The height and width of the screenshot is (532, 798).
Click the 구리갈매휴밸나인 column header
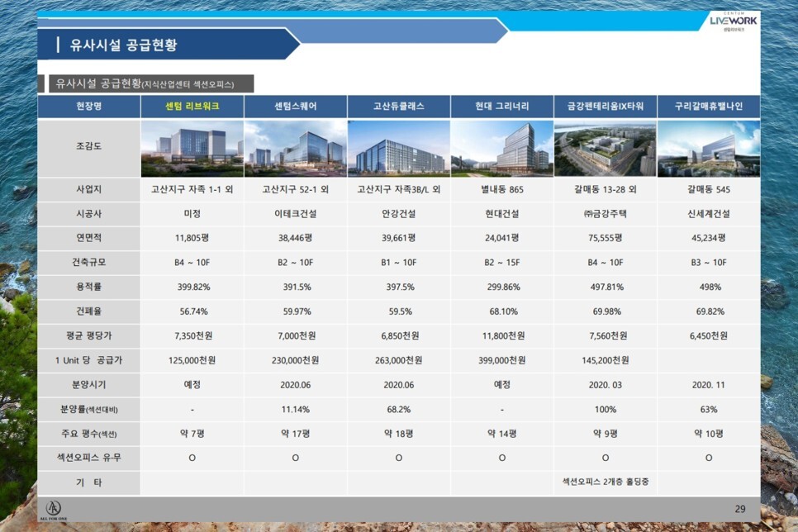[709, 107]
